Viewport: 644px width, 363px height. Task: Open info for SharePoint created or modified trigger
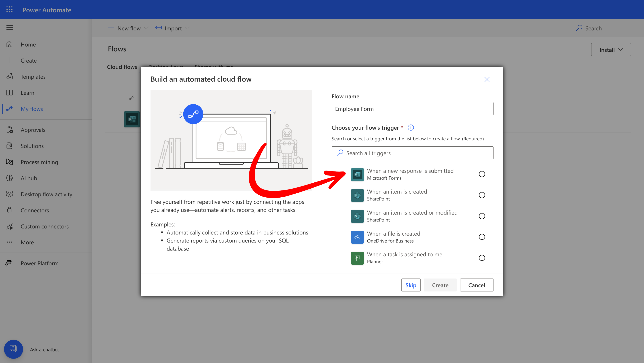pos(482,216)
